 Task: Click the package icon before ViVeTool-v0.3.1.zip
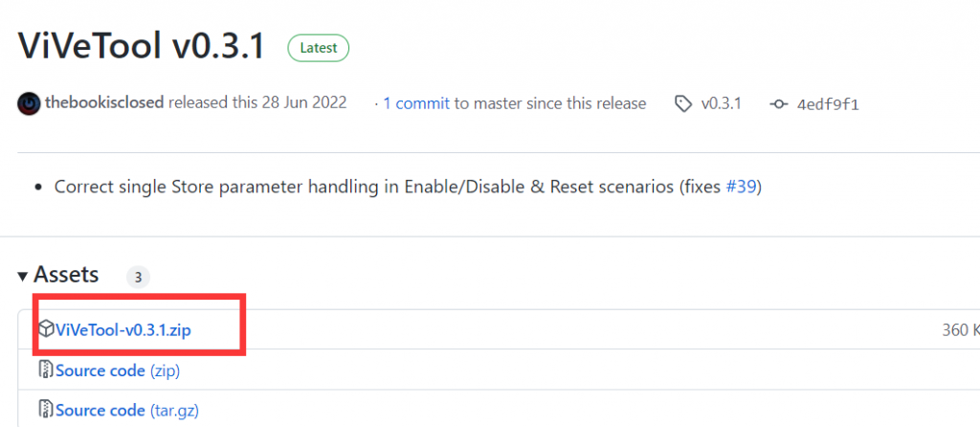click(46, 330)
